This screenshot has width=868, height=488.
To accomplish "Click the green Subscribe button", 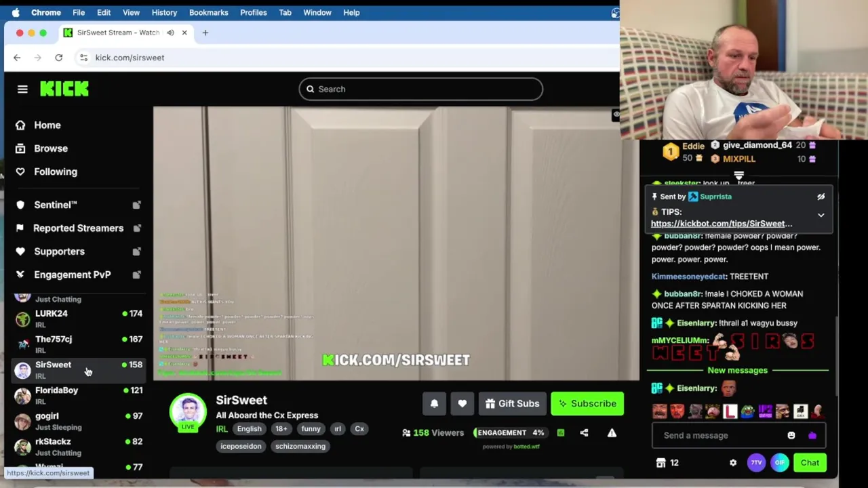I will pyautogui.click(x=587, y=403).
